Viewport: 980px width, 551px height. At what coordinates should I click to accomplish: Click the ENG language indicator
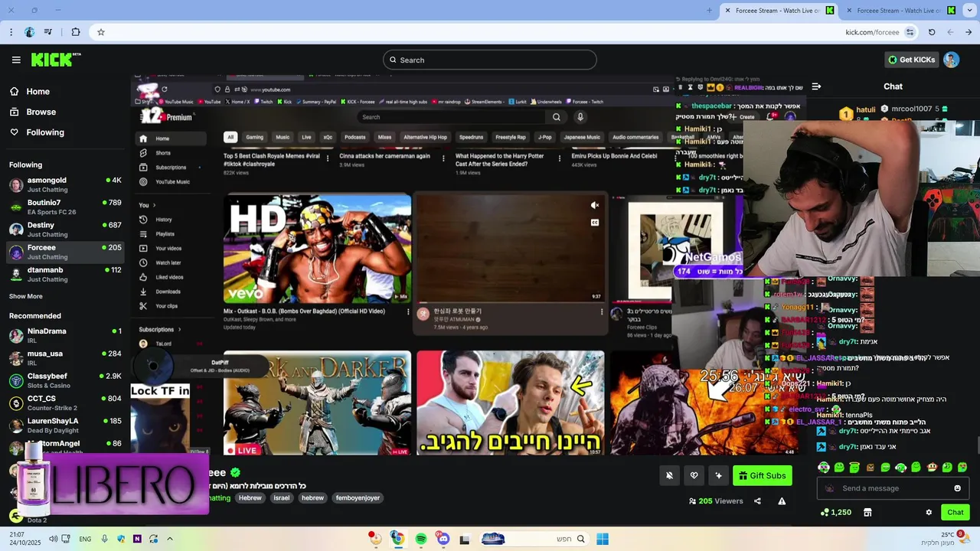pos(85,539)
